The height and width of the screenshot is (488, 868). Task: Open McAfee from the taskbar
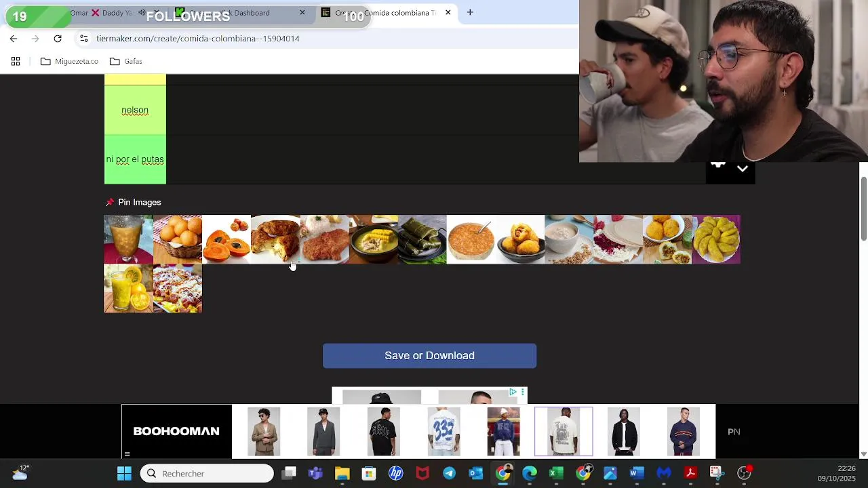422,473
